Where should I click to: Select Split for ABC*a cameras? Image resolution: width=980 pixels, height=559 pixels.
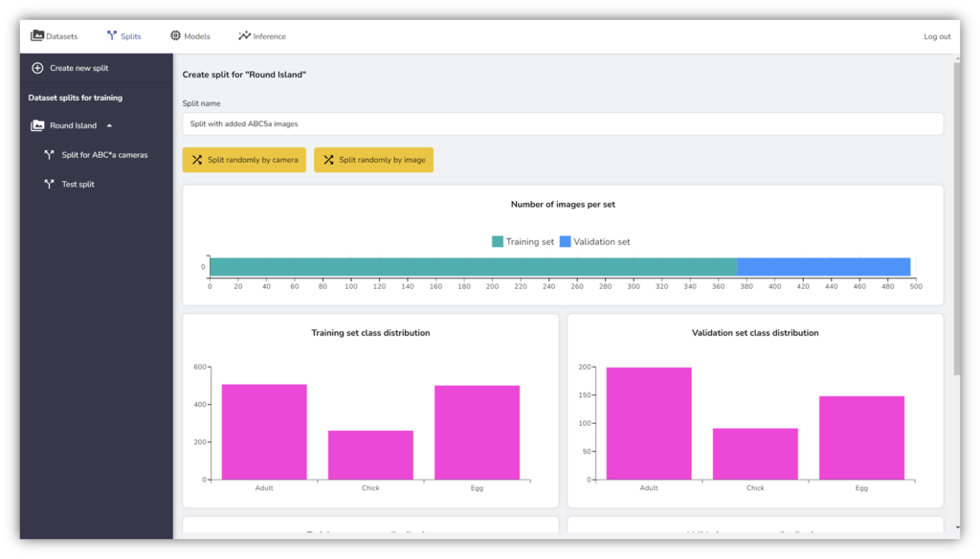[111, 155]
